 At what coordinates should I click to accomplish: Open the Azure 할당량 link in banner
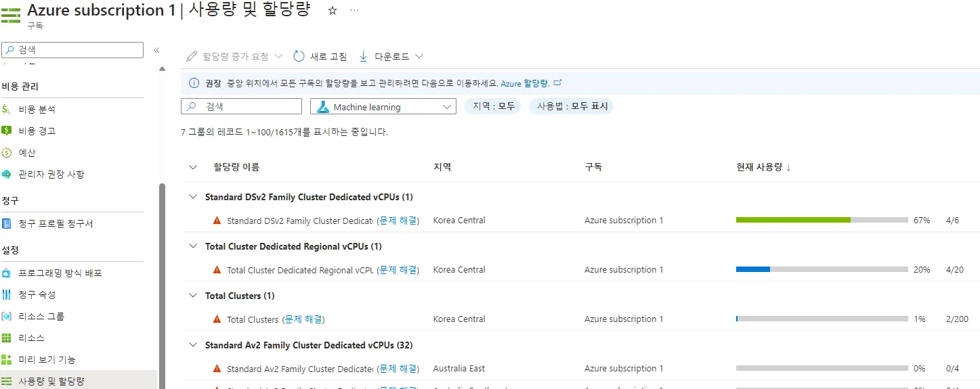coord(525,83)
